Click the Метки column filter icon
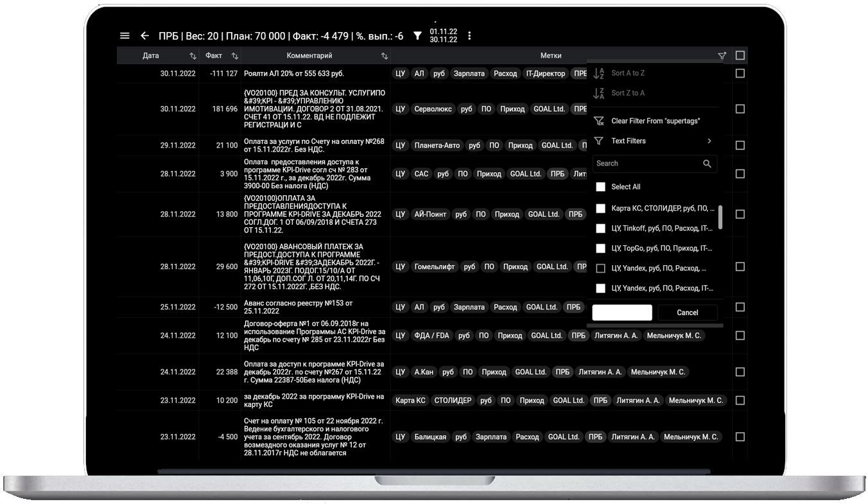The image size is (868, 504). (722, 56)
